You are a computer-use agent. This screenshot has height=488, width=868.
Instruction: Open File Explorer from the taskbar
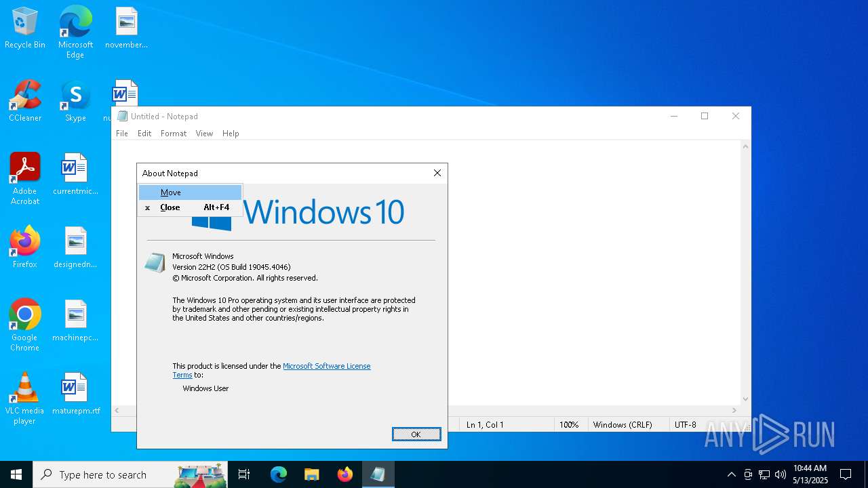coord(311,474)
